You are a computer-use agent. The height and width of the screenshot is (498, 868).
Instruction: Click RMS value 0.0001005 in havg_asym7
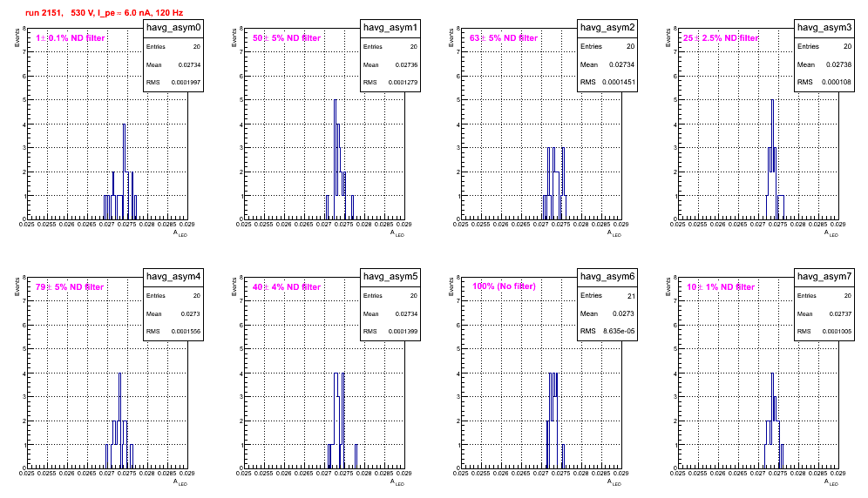pos(837,332)
